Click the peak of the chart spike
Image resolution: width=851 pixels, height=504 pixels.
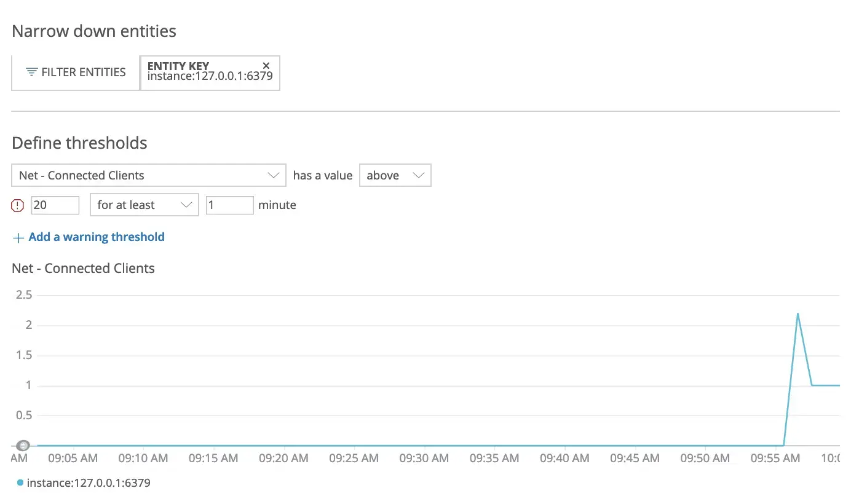[x=798, y=314]
